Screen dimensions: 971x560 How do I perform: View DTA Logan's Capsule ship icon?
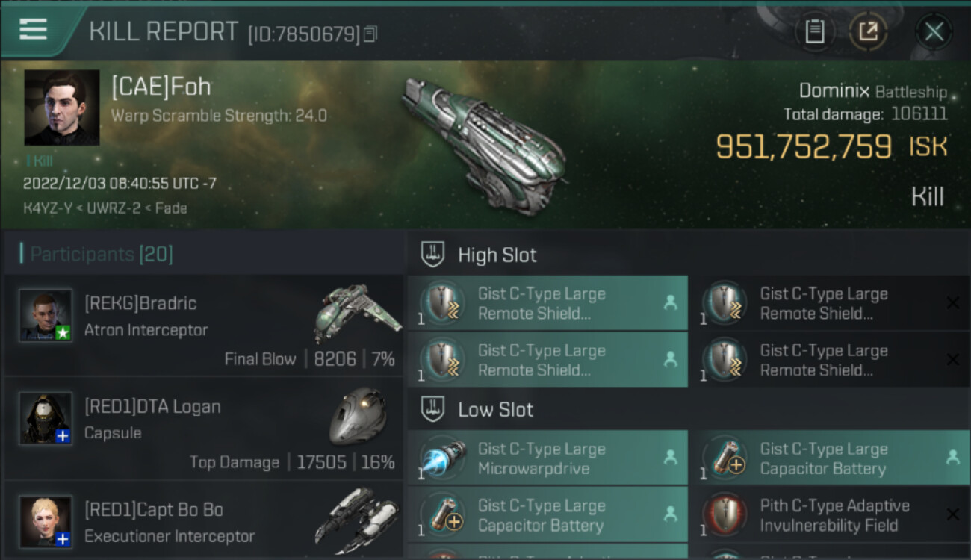click(359, 416)
